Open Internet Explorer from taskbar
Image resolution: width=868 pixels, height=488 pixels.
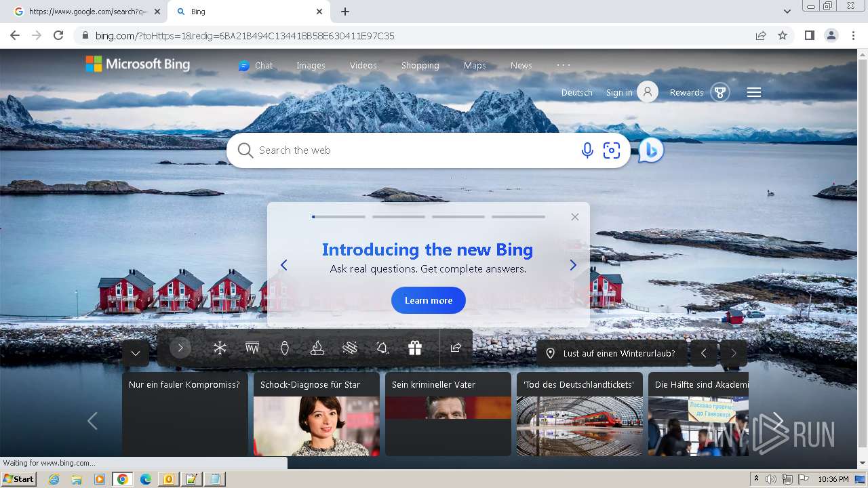(54, 479)
